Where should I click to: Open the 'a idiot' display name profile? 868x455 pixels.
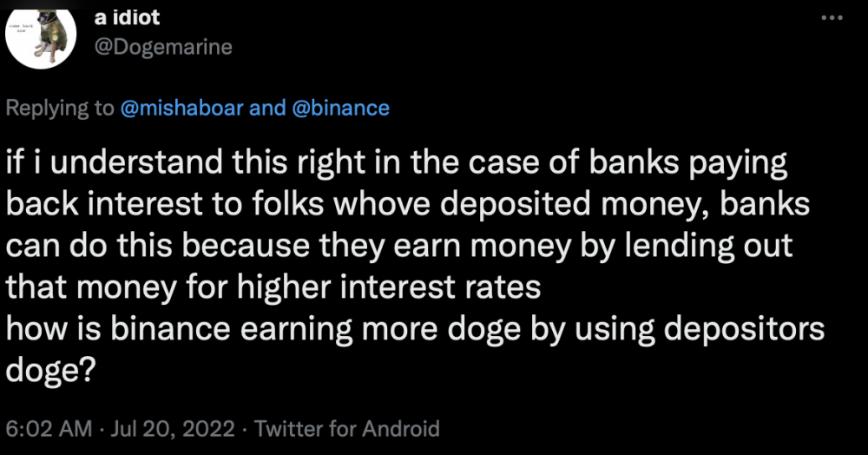tap(128, 17)
